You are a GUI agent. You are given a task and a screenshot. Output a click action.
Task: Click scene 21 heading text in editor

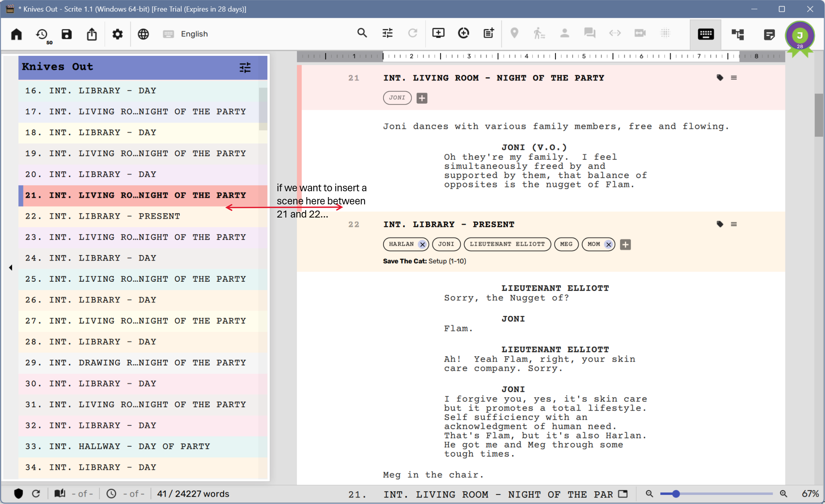[x=494, y=78]
